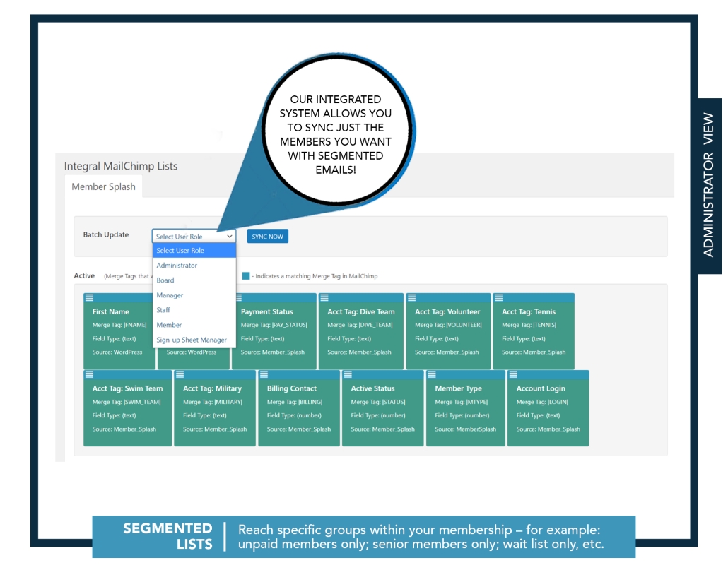Click the icon on the Acct Tag: Swim Team card
This screenshot has height=570, width=728.
click(x=89, y=376)
